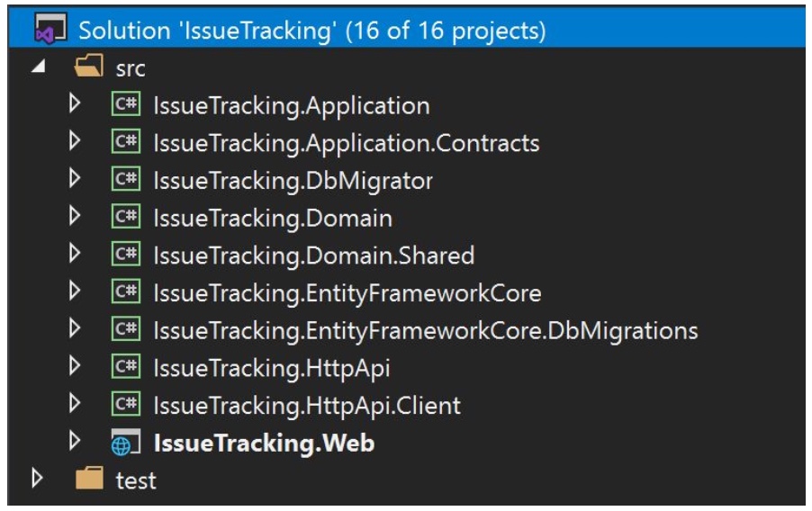Expand the IssueTracking.Application.Contracts arrow

pyautogui.click(x=75, y=141)
